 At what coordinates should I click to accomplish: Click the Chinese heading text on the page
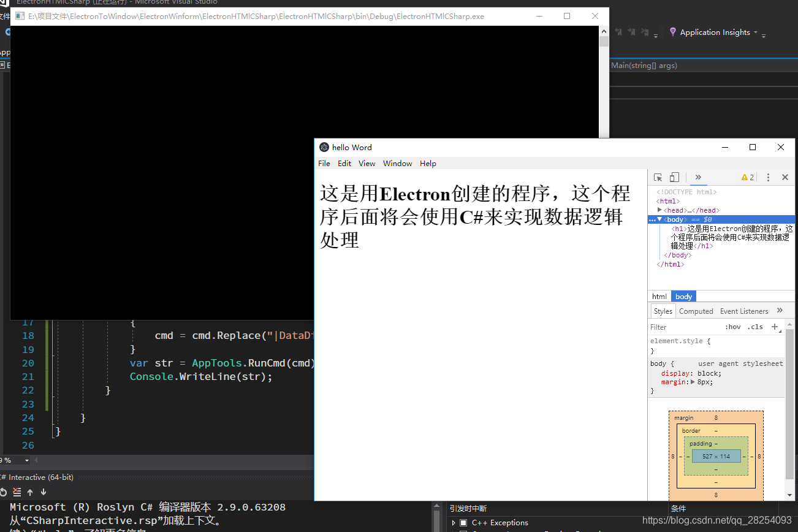point(475,217)
